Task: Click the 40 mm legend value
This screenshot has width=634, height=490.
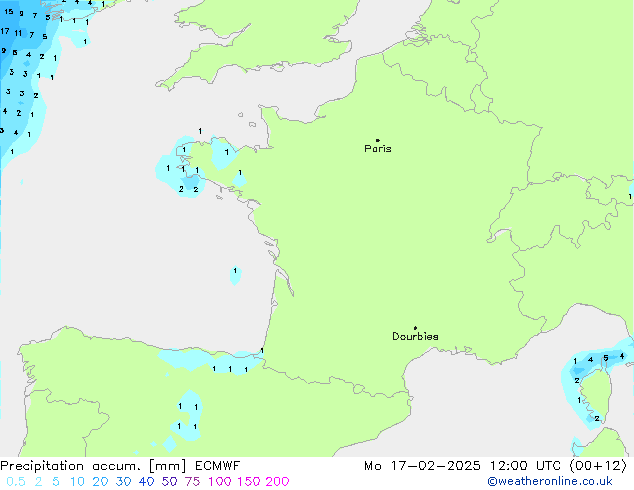Action: 146,482
